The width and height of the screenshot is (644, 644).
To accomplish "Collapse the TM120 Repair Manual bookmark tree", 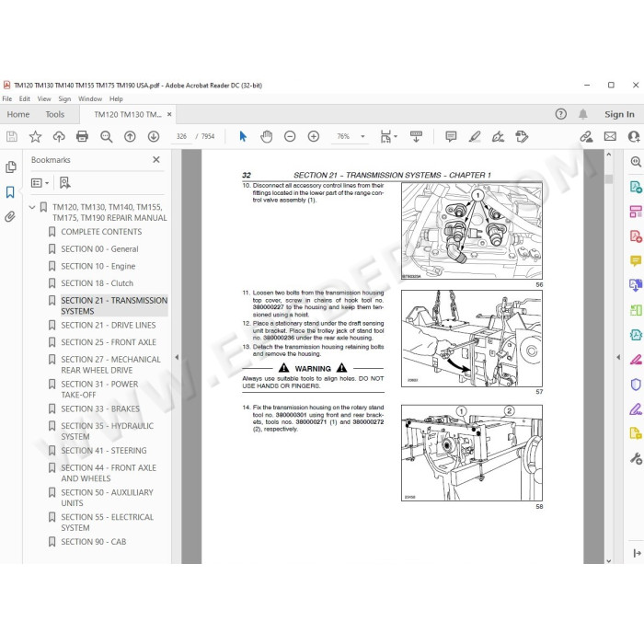I will (x=32, y=207).
